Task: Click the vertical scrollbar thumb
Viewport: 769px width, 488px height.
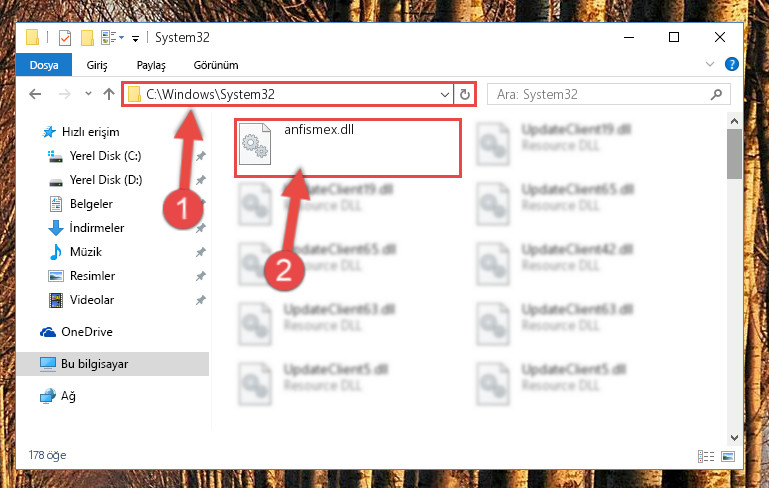Action: tap(734, 154)
